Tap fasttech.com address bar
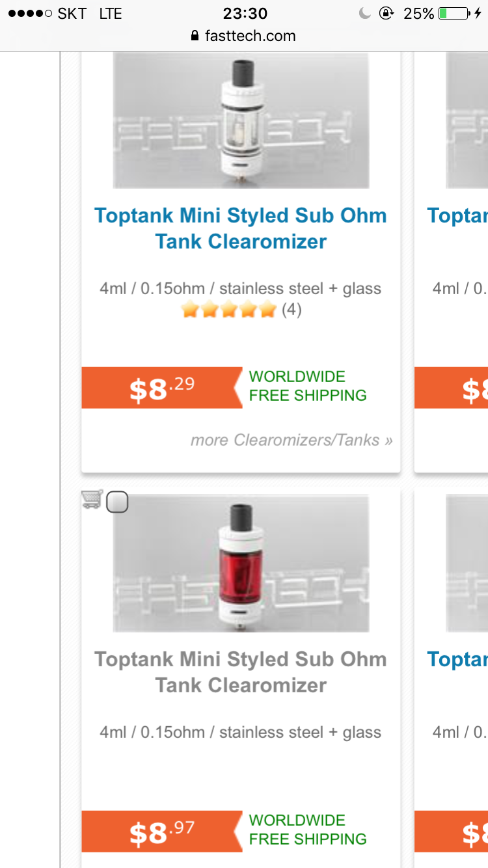Image resolution: width=488 pixels, height=868 pixels. (x=243, y=36)
